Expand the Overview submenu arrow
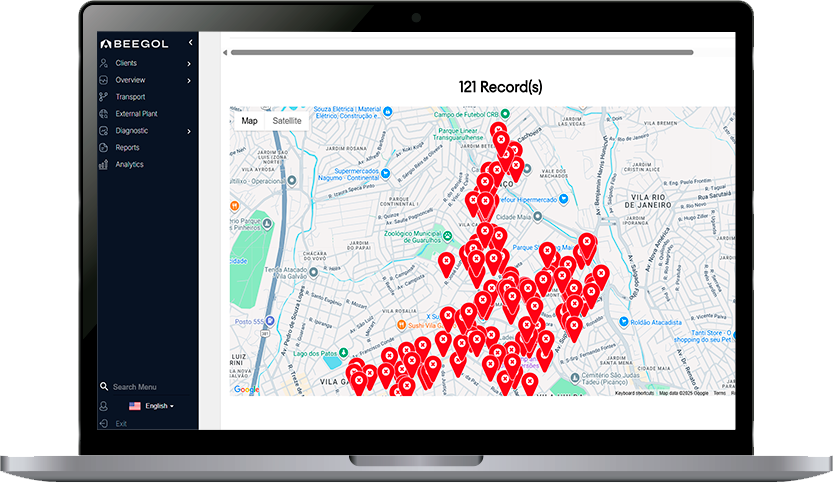833x483 pixels. coord(189,80)
